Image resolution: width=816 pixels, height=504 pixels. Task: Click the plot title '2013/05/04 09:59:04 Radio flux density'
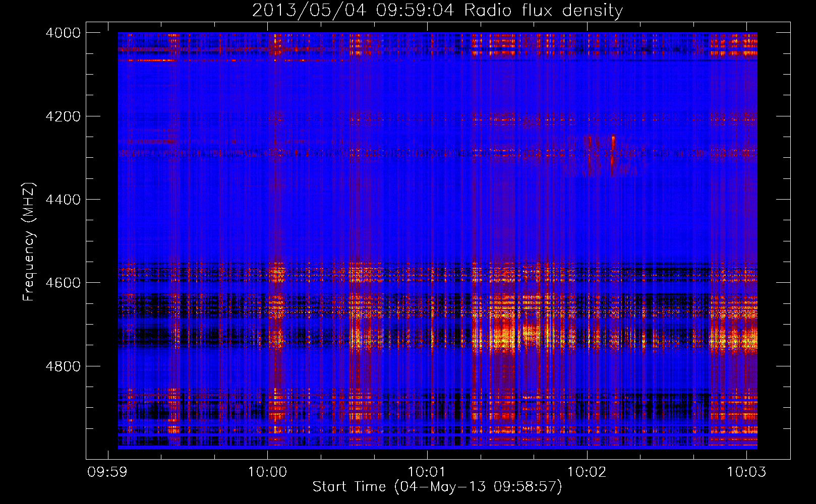[437, 10]
